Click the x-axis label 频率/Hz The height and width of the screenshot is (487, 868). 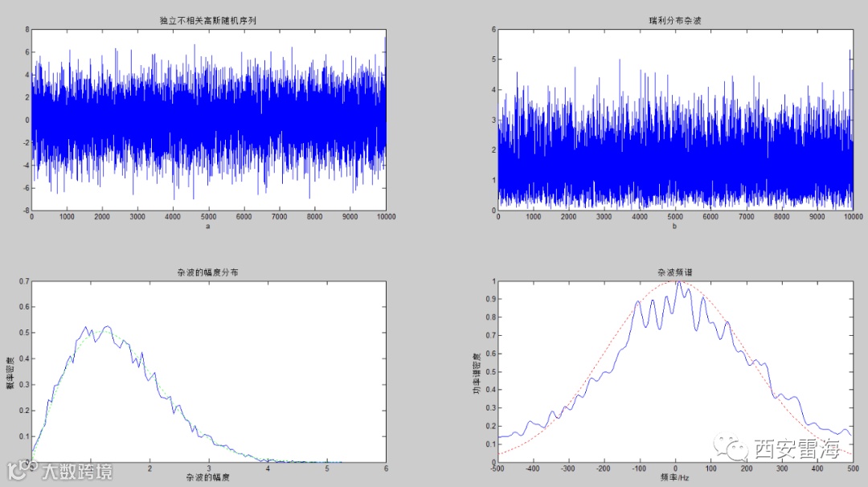coord(675,477)
